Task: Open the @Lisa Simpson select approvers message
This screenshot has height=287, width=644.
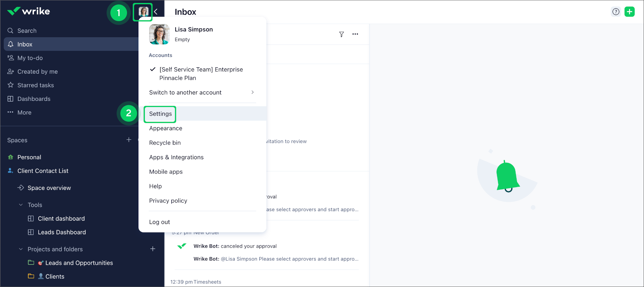Action: coord(276,259)
